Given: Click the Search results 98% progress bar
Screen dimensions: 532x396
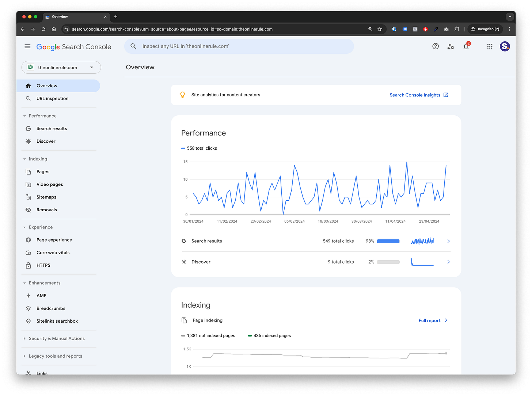Looking at the screenshot, I should 388,241.
